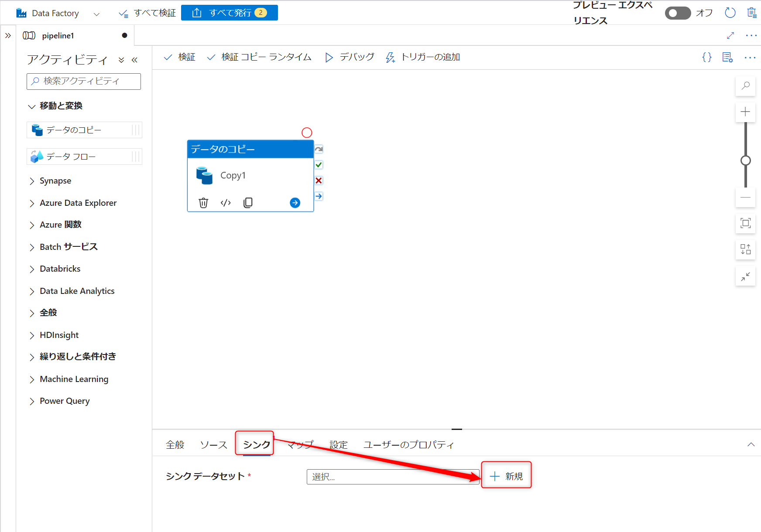Expand the Batch サービス category

[69, 247]
